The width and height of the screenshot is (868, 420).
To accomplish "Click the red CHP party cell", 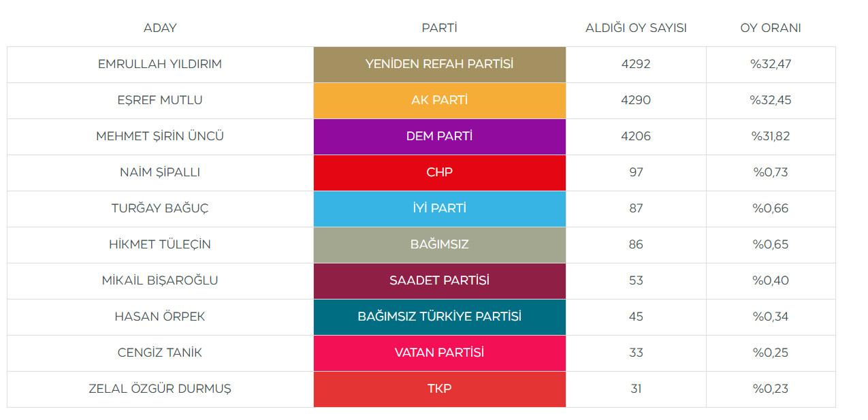I will point(439,172).
